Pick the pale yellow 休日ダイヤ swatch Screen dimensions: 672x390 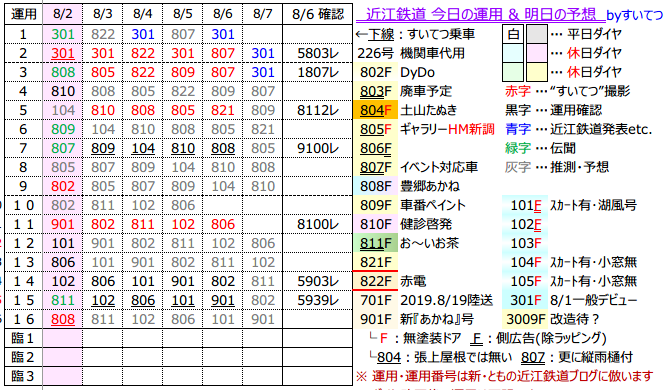[x=537, y=72]
